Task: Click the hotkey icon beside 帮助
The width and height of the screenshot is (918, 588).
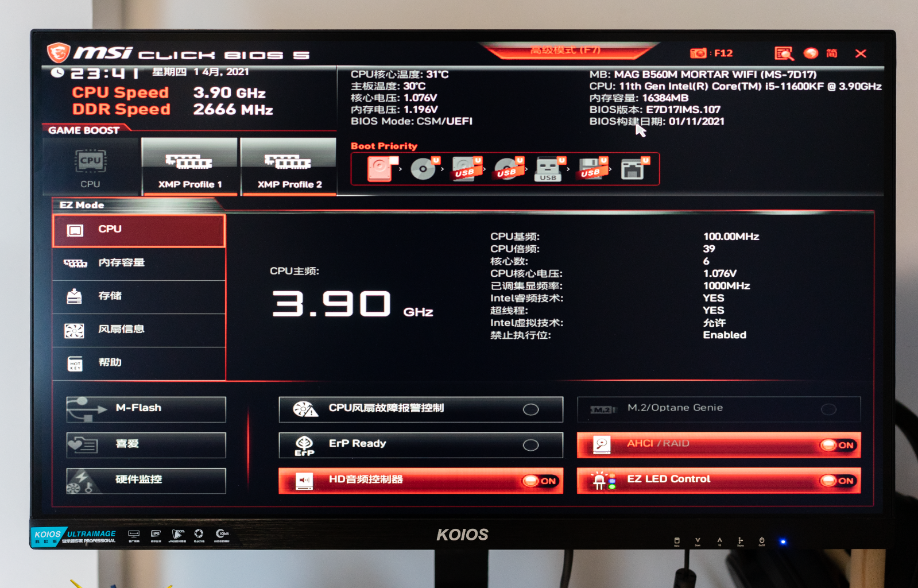Action: [x=75, y=364]
